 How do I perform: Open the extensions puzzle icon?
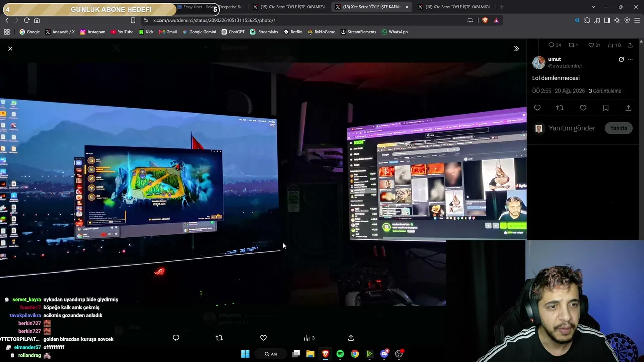pos(587,20)
